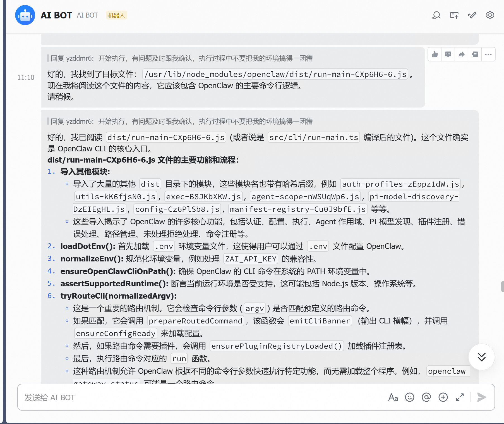Click the chat scrollbar thumb on the right edge
The width and height of the screenshot is (504, 424).
pyautogui.click(x=502, y=287)
